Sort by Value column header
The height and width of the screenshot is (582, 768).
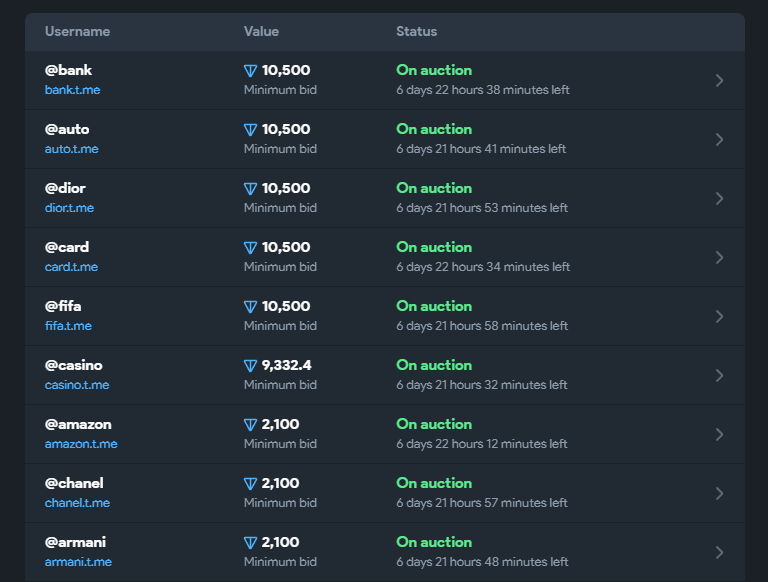(x=261, y=32)
